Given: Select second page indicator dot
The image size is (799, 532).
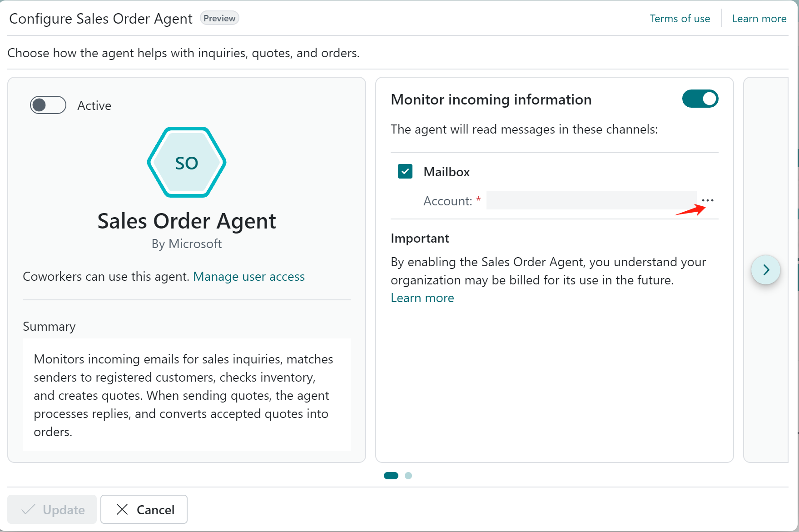Looking at the screenshot, I should pyautogui.click(x=408, y=476).
